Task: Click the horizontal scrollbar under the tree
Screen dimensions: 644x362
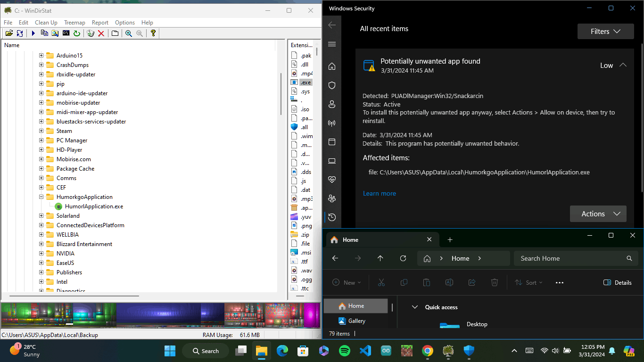Action: [74, 296]
